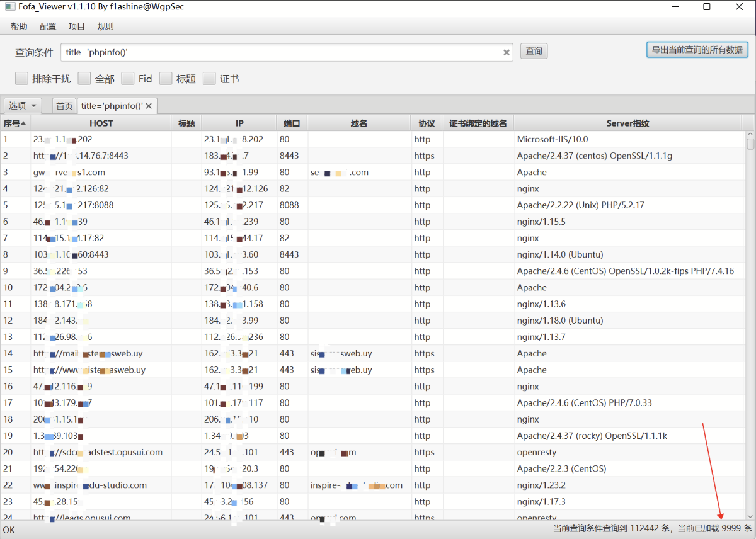Enable the 全部 checkbox
This screenshot has width=756, height=539.
[x=84, y=79]
